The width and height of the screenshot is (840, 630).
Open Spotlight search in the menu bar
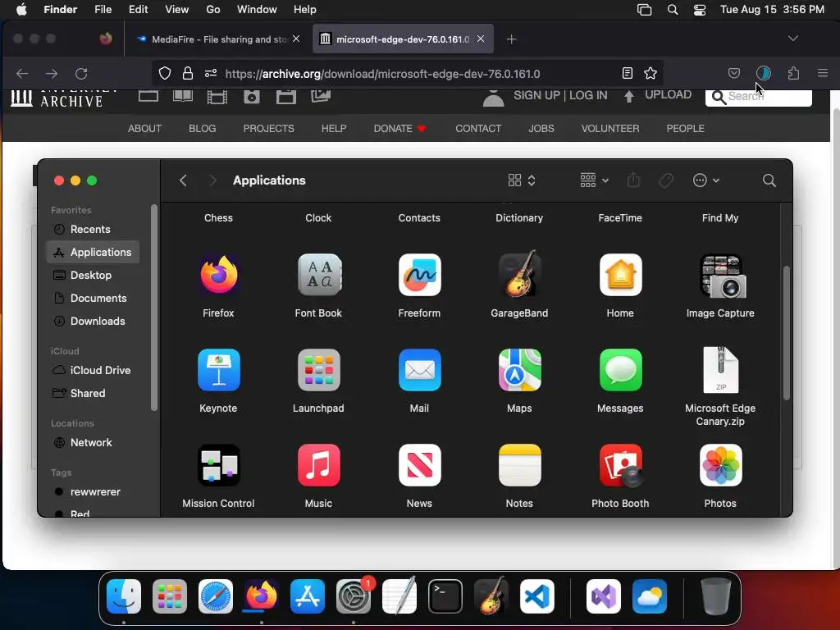[673, 10]
